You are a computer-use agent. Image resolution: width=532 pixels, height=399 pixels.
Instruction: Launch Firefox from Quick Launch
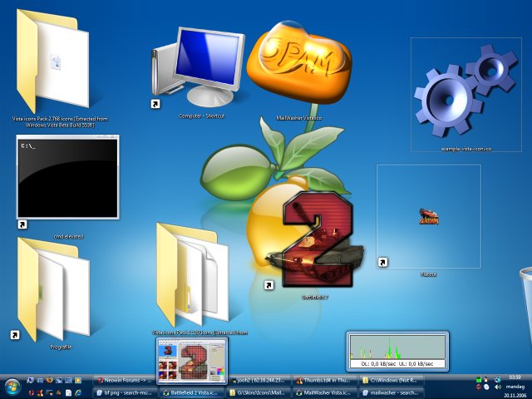tap(50, 380)
